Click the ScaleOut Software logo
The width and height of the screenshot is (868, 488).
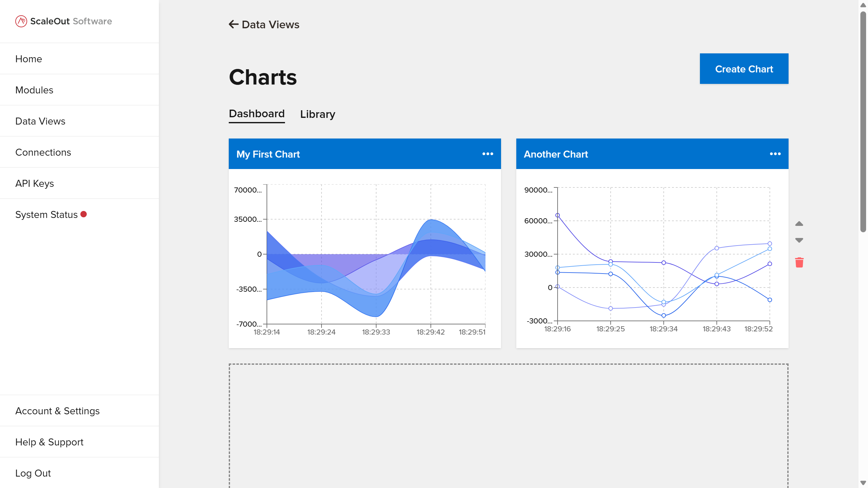(x=64, y=21)
